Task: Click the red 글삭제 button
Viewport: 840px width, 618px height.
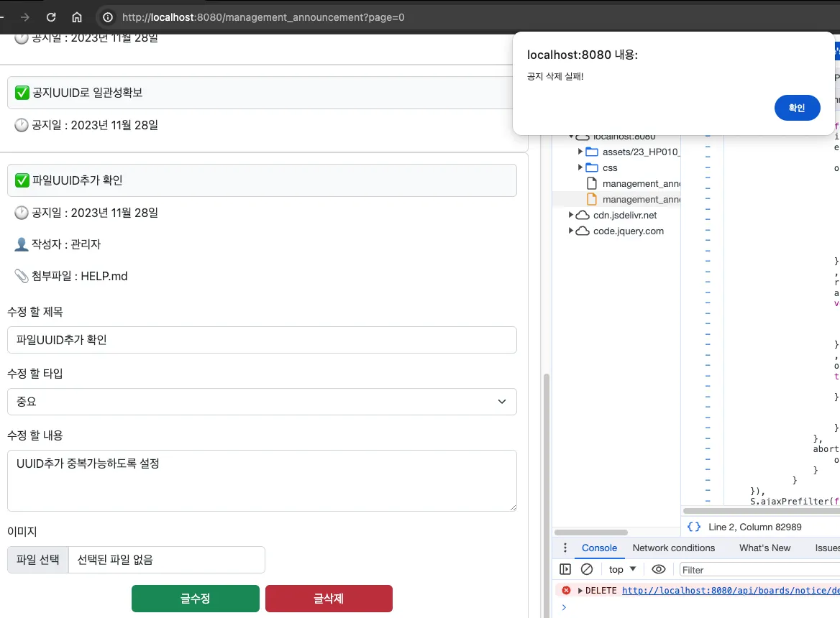Action: (x=329, y=598)
